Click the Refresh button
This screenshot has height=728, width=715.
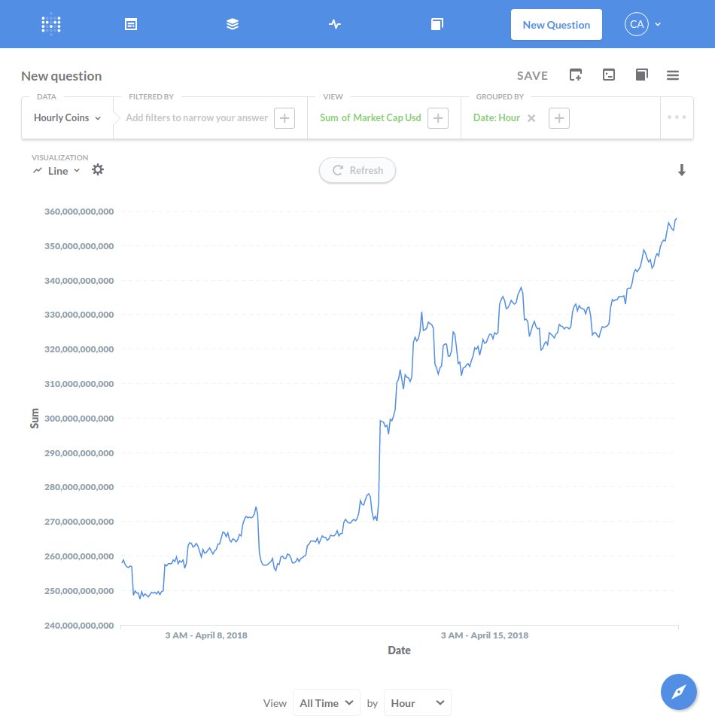tap(357, 170)
